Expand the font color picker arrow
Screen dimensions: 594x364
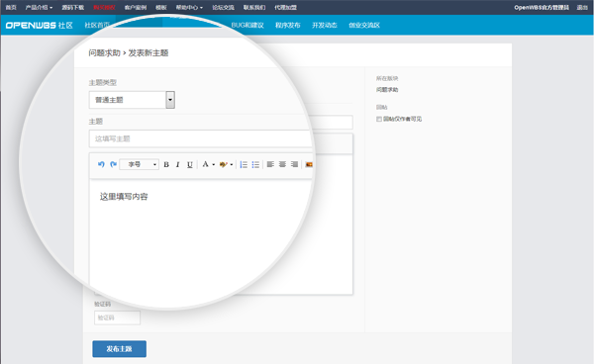214,164
